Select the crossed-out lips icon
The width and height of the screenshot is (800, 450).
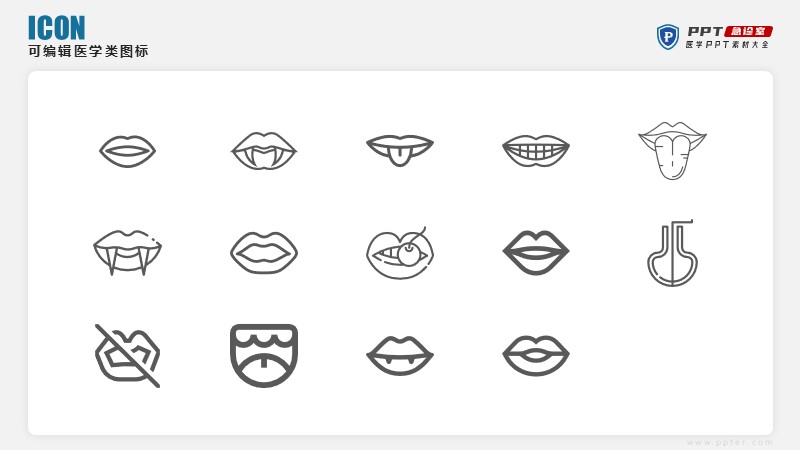tap(128, 356)
